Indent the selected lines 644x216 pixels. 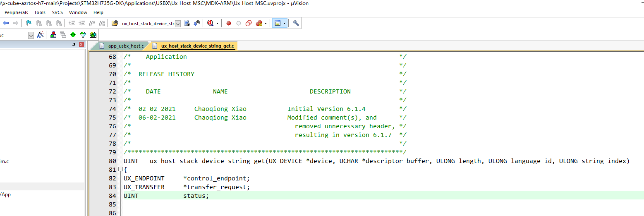[72, 23]
